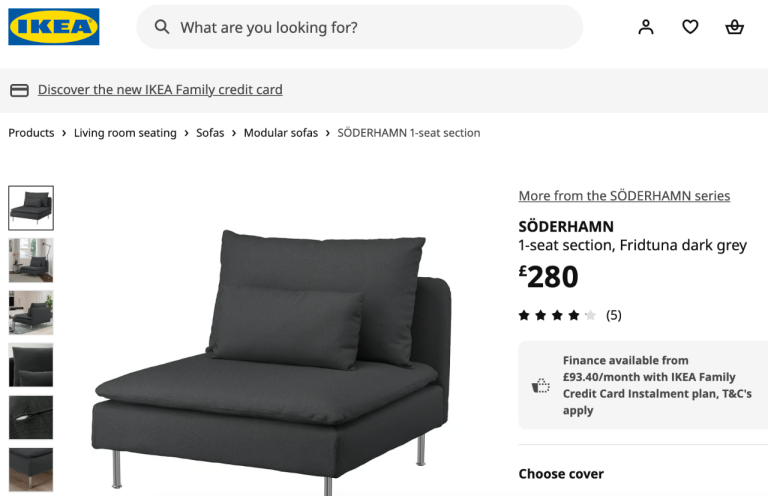View the fourth thumbnail cushion close-up
This screenshot has height=496, width=768.
pyautogui.click(x=31, y=365)
